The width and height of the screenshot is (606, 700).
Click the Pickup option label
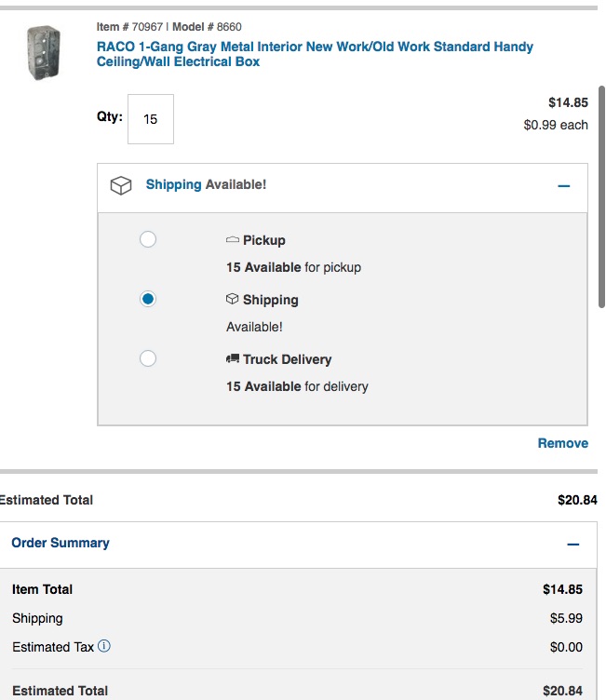point(263,240)
